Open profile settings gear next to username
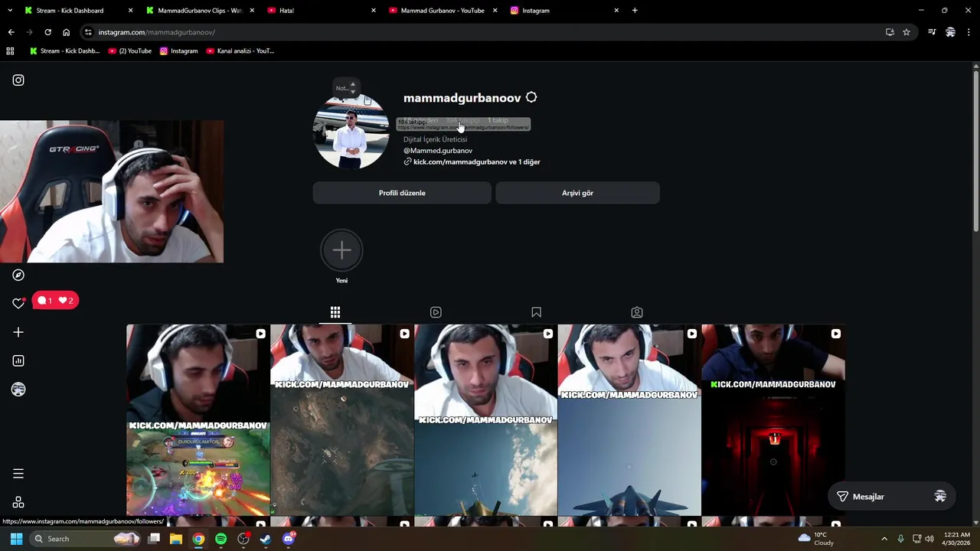 (531, 98)
